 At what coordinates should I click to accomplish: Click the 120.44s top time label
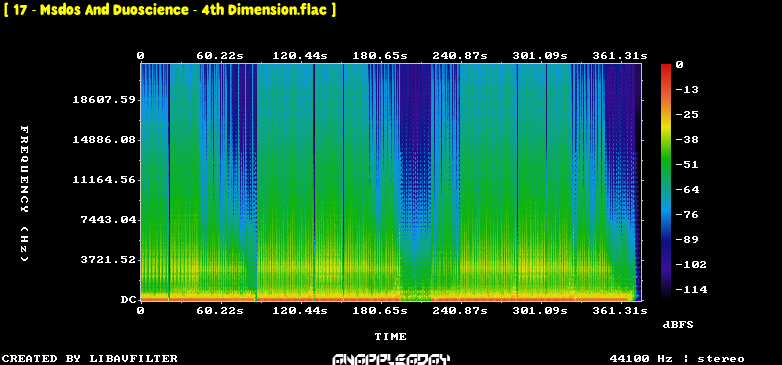(300, 56)
